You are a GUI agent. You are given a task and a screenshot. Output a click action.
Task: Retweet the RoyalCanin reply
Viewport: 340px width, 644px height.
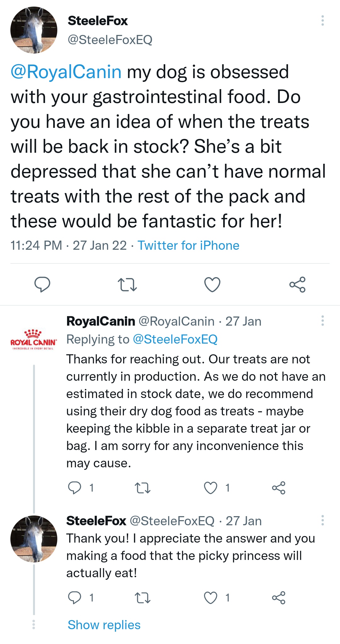[x=143, y=488]
